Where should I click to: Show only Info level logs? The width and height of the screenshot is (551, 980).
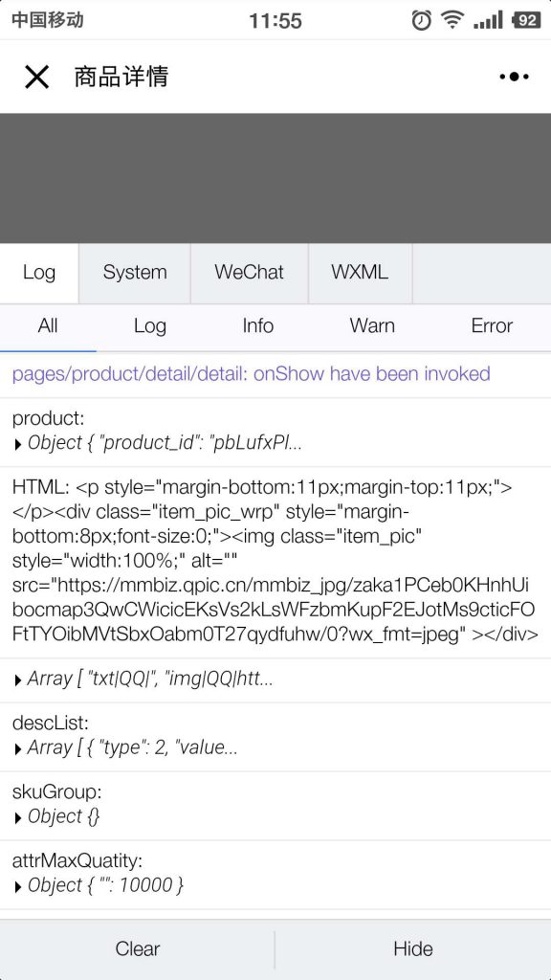coord(258,325)
